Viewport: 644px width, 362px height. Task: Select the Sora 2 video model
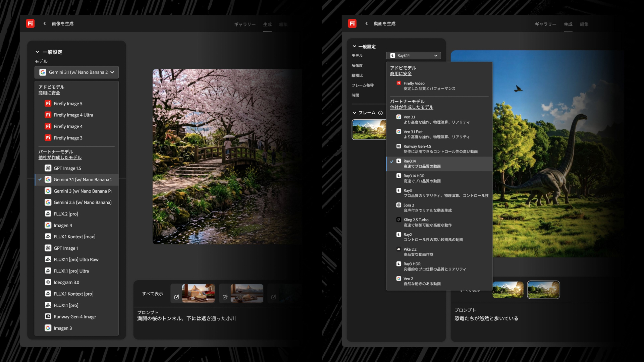tap(409, 205)
